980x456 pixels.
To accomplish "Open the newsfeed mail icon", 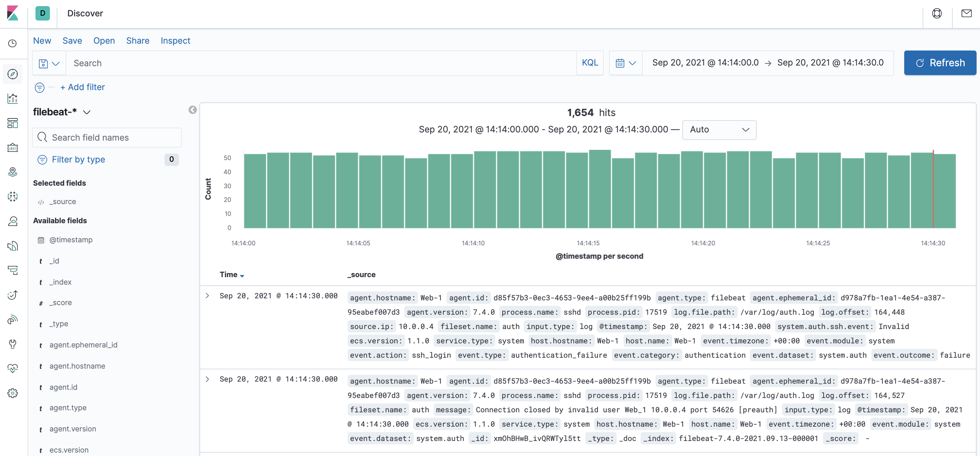I will (x=966, y=14).
